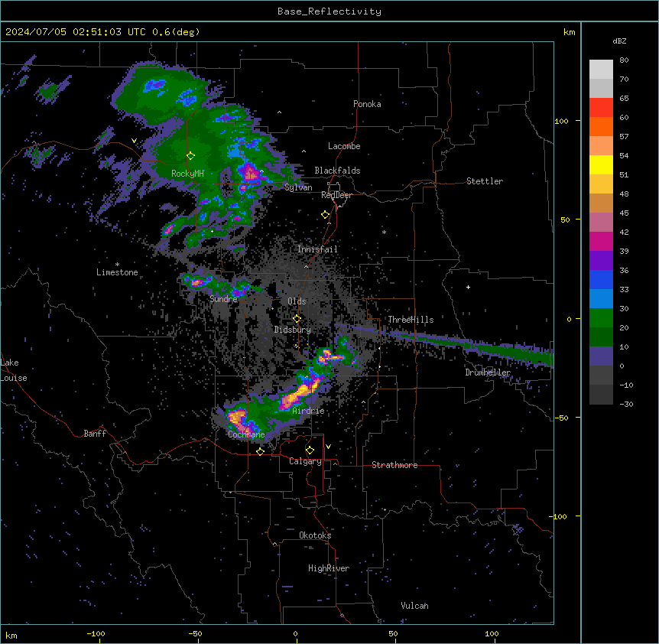Select the Didsbury label
The image size is (659, 644).
coord(293,330)
